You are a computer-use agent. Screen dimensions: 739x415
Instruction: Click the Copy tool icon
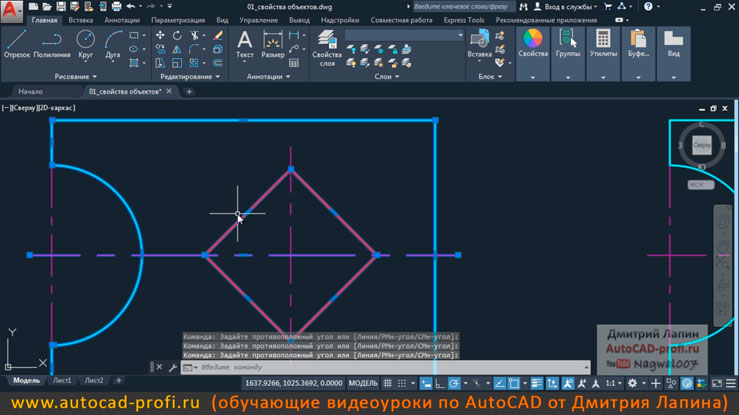[x=160, y=49]
